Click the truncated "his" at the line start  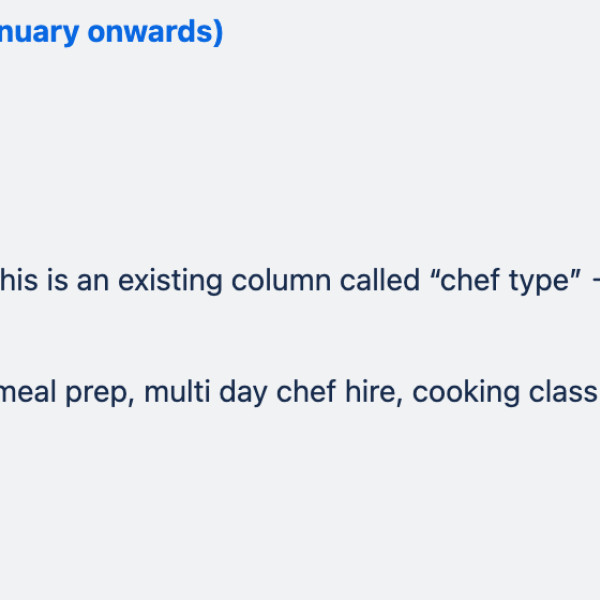point(19,280)
